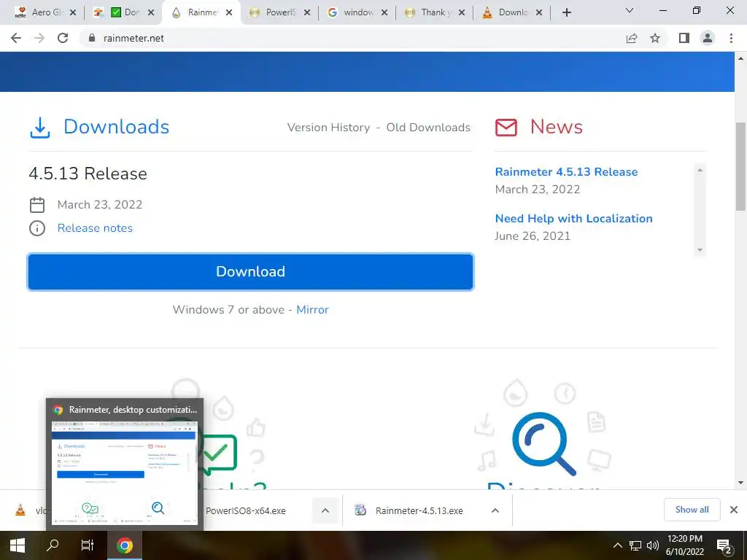Open the network tray icon
747x560 pixels.
tap(635, 545)
